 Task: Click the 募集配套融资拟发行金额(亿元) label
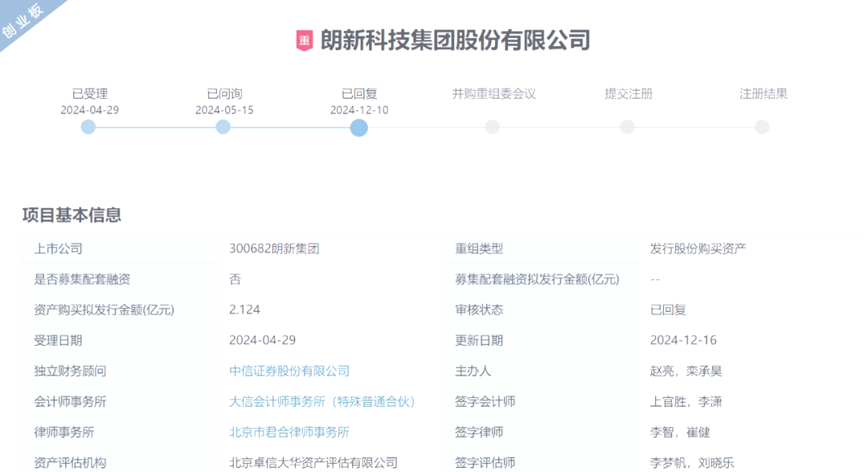click(x=537, y=279)
